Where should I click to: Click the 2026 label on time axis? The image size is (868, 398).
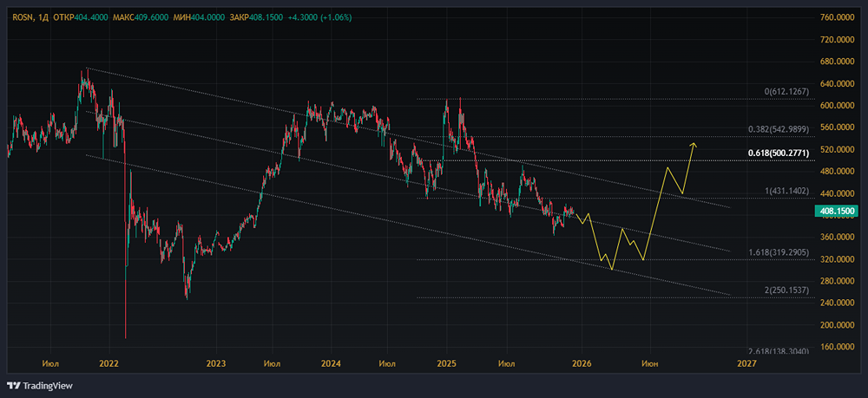coord(581,364)
